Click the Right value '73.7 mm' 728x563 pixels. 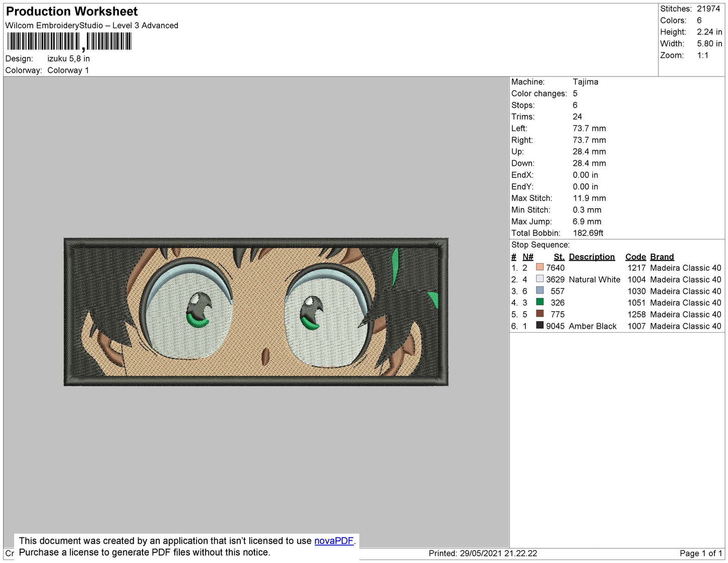[589, 140]
